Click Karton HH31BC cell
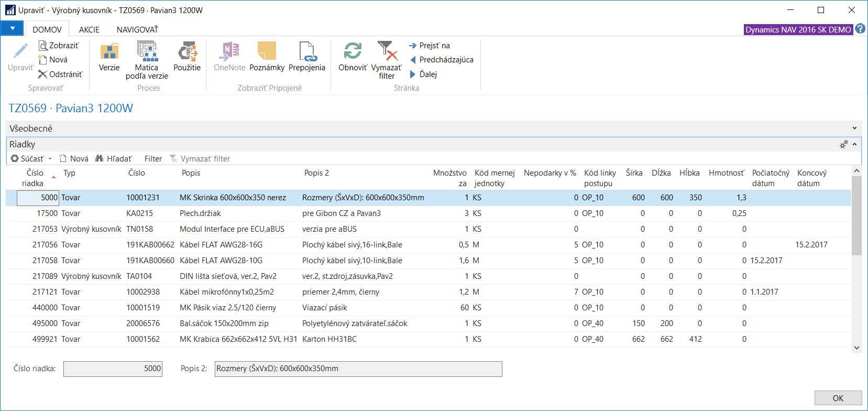Screen dimensions: 868x411 (329, 339)
